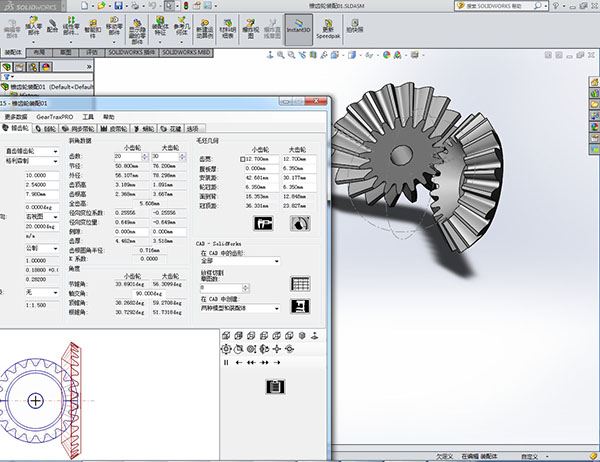Adjust the 线程切割 stepper showing 0
This screenshot has height=462, width=600.
click(246, 287)
